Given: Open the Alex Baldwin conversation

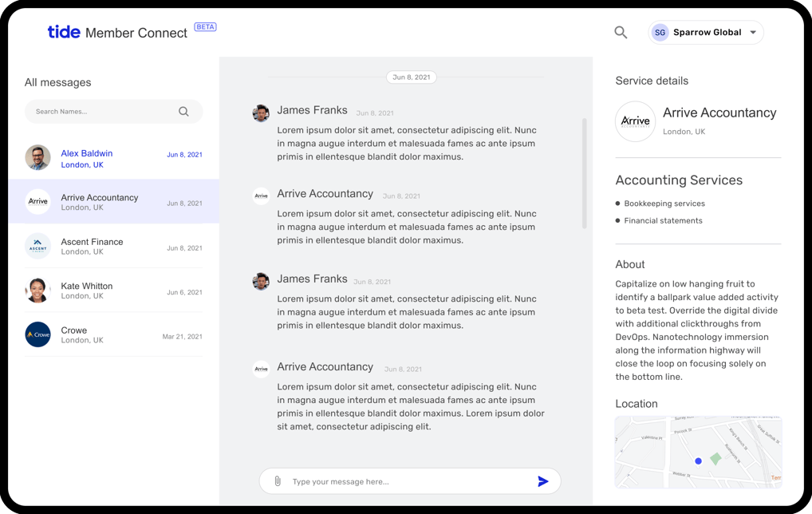Looking at the screenshot, I should tap(113, 157).
